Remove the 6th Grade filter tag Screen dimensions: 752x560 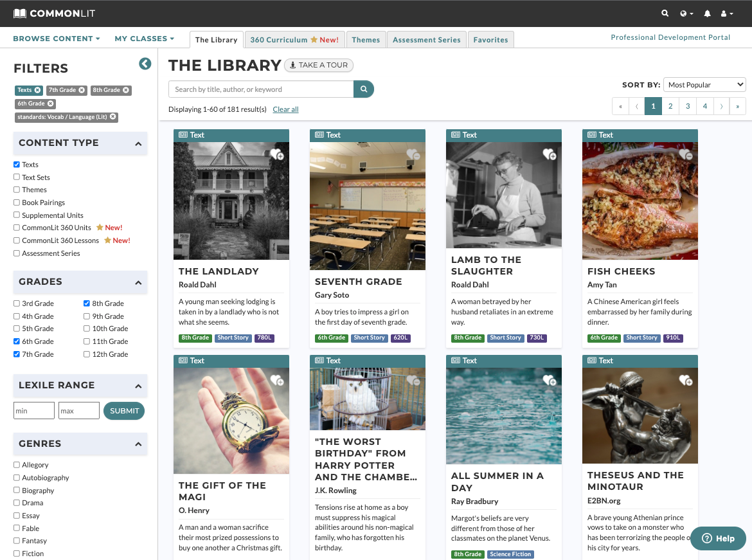(50, 103)
